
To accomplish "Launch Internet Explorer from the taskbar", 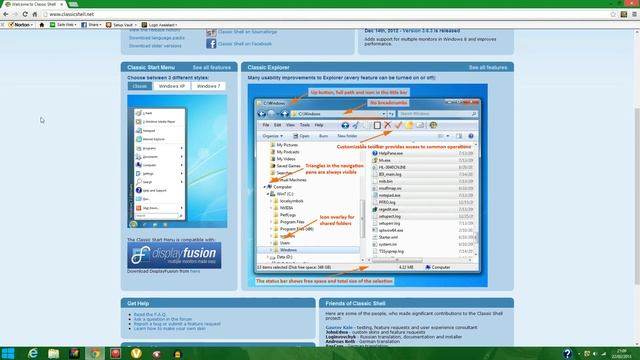I will click(x=33, y=353).
